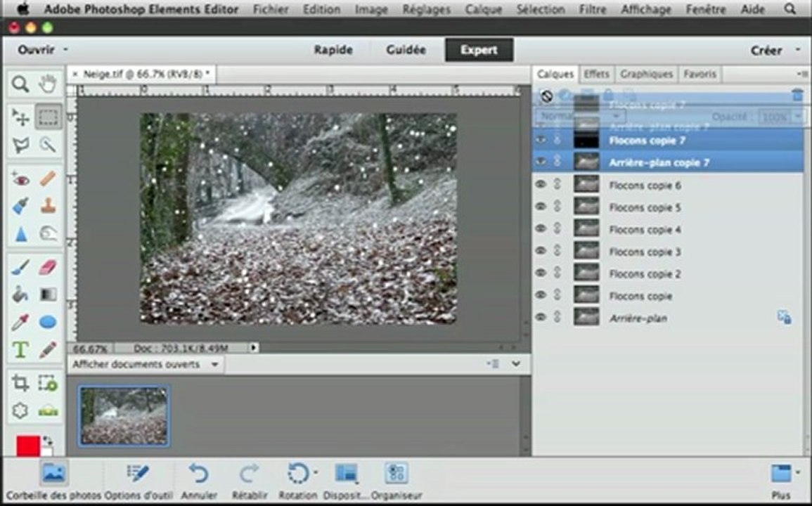812x506 pixels.
Task: Select the Cookie Cutter tool
Action: pyautogui.click(x=20, y=410)
